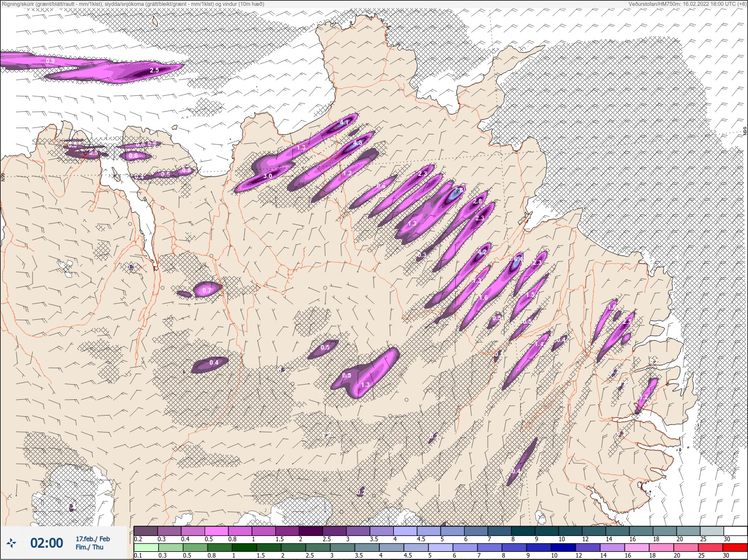Select the 8 dark teal swatch in upper legend

coord(524,531)
